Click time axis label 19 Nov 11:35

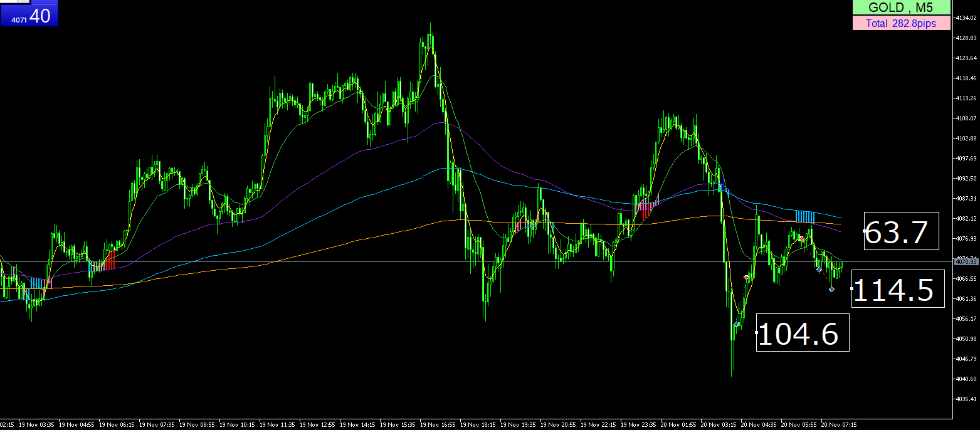pos(277,424)
